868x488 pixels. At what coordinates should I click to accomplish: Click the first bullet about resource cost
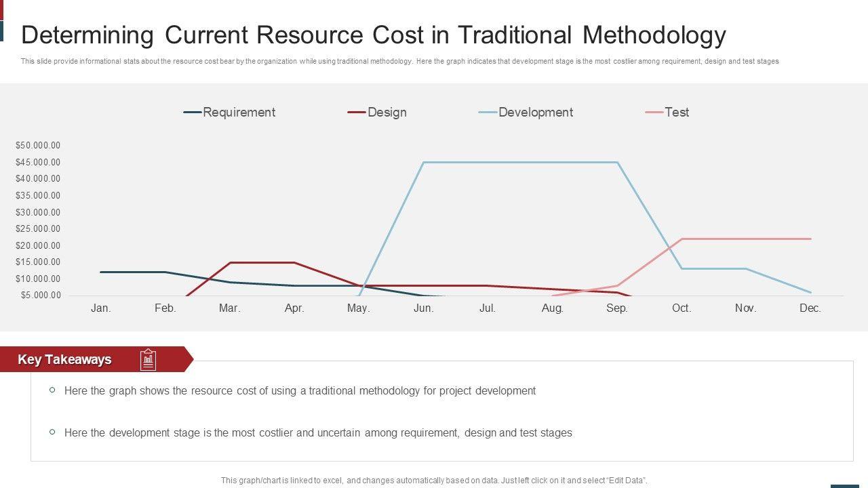[x=300, y=391]
